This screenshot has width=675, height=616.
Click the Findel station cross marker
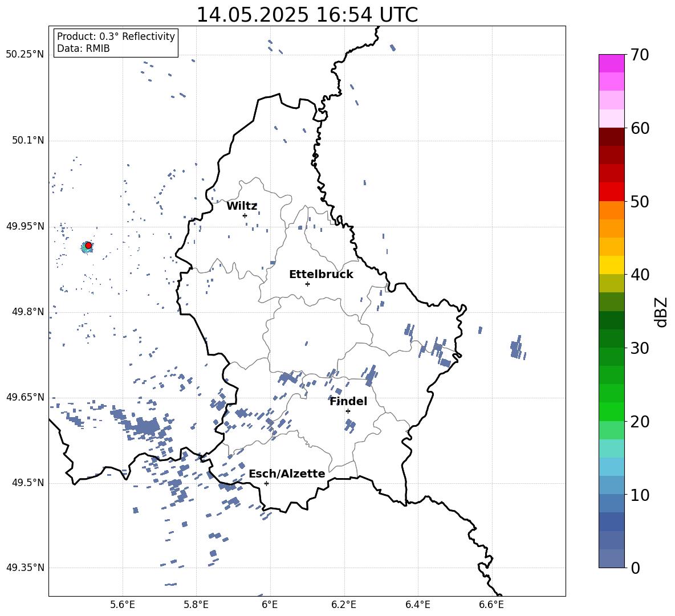pyautogui.click(x=348, y=411)
